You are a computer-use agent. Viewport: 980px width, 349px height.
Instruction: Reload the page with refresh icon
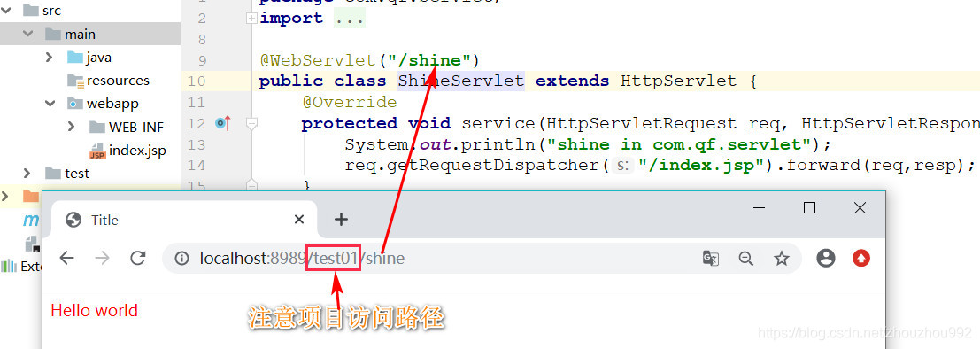click(x=137, y=259)
